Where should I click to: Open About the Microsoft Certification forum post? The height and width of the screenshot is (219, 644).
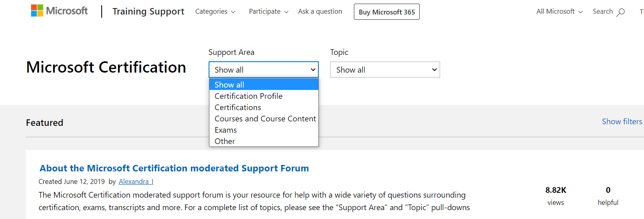pyautogui.click(x=174, y=168)
